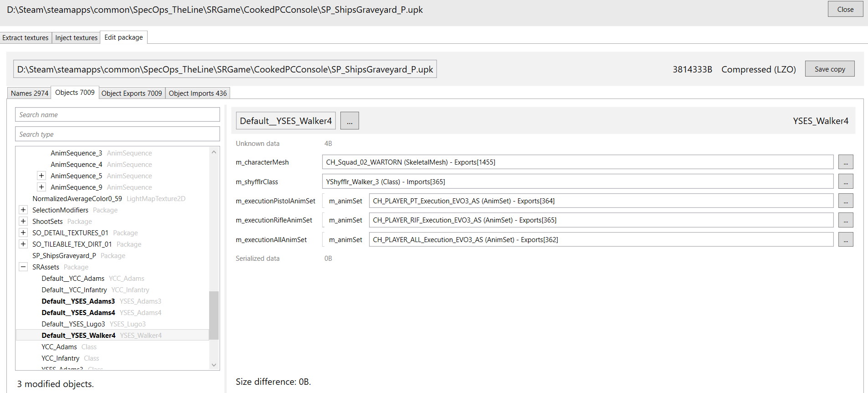Collapse the SRAssets package
This screenshot has width=868, height=393.
point(23,267)
